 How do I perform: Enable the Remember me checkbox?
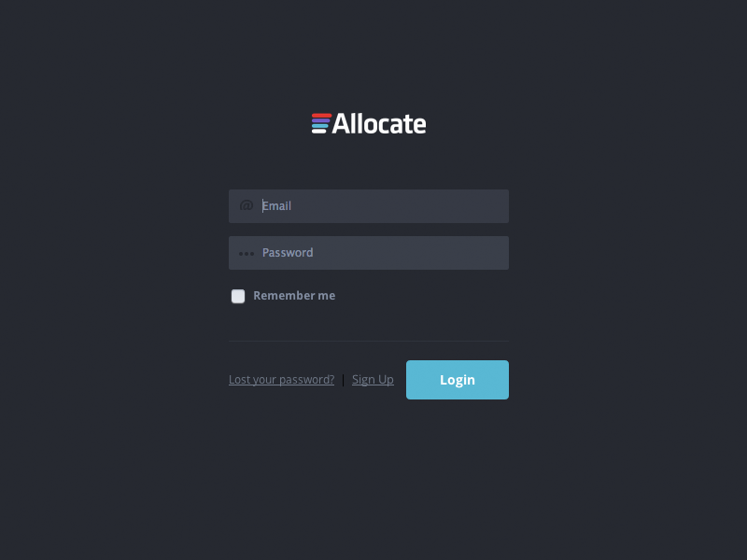238,296
